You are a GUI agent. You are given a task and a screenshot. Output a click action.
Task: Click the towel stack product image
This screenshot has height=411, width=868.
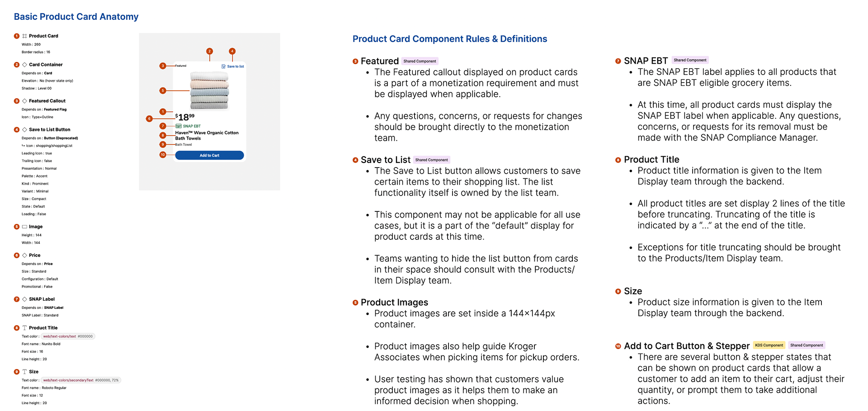pos(209,90)
